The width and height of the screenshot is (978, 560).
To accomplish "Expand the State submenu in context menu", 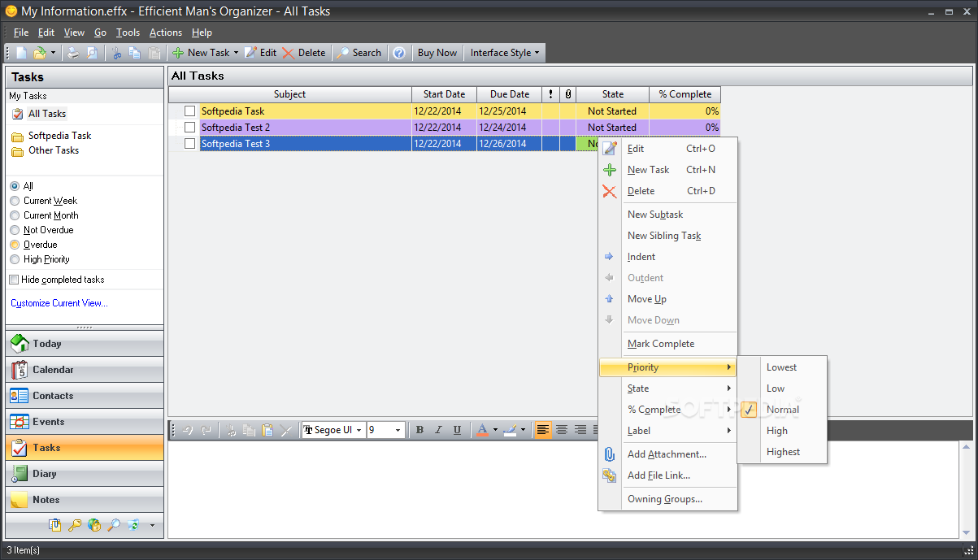I will click(x=668, y=389).
